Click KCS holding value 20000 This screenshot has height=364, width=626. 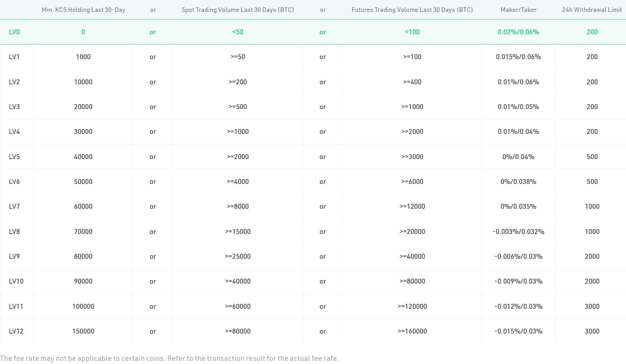pos(83,107)
